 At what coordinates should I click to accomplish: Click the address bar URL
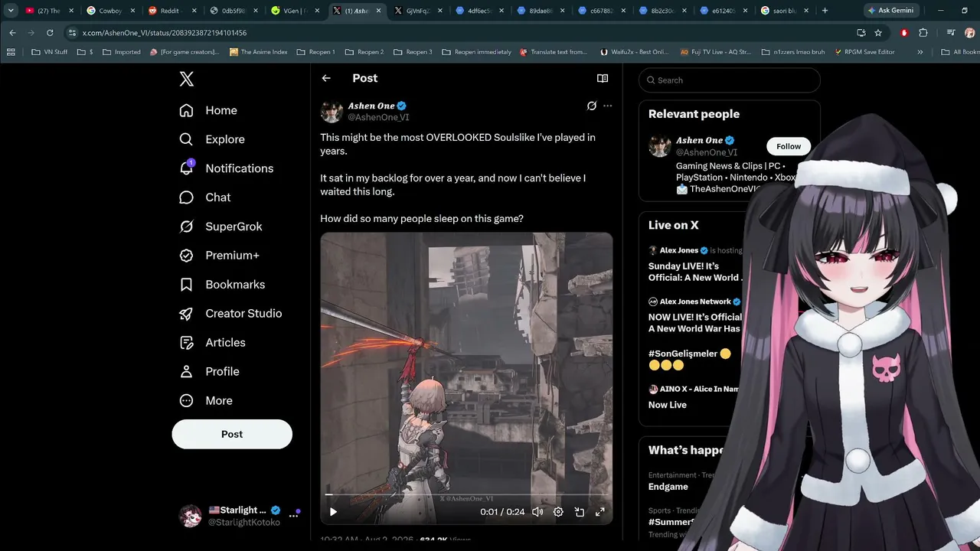(165, 33)
